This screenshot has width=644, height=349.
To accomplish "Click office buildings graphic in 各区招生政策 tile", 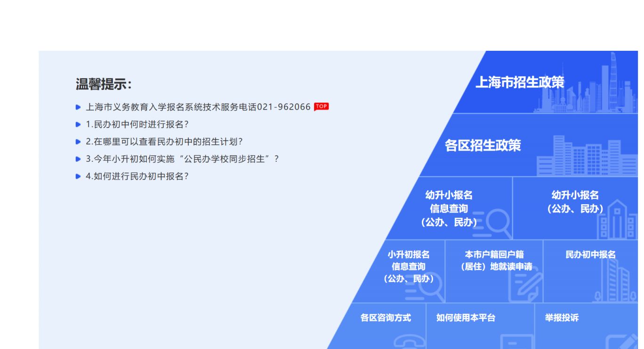I will click(x=587, y=156).
